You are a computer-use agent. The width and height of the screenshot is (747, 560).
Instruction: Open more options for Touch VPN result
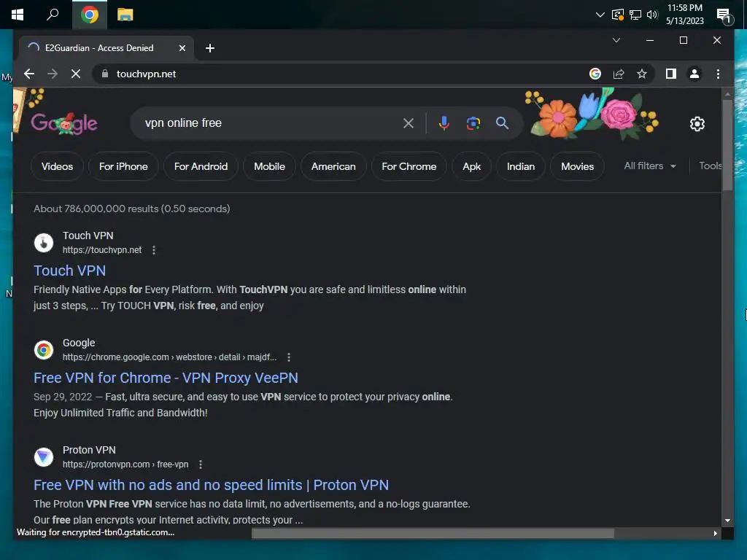coord(153,250)
